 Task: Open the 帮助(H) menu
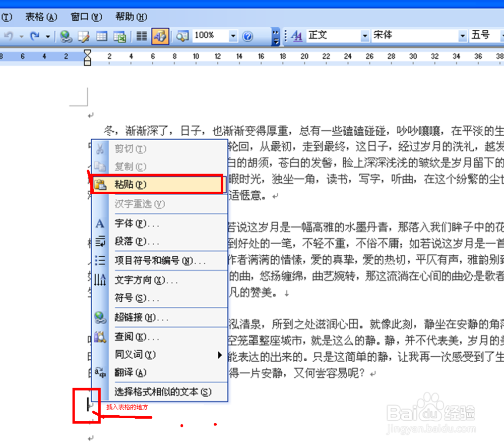pyautogui.click(x=131, y=17)
